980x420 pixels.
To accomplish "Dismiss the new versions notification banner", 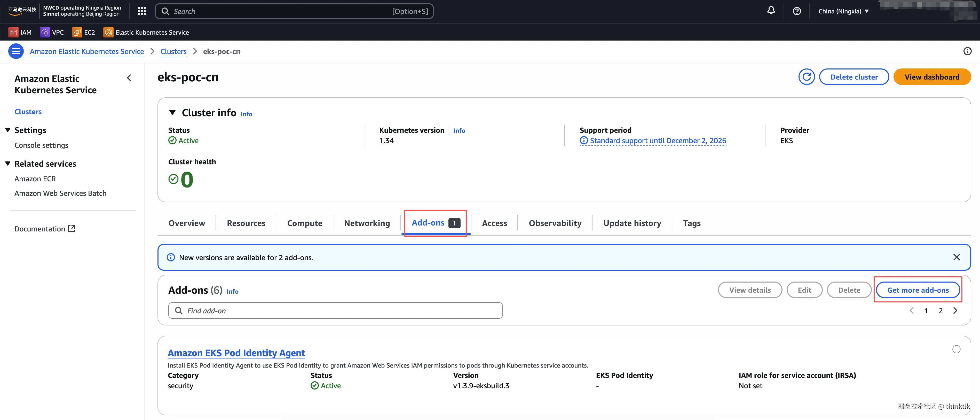I will (957, 258).
